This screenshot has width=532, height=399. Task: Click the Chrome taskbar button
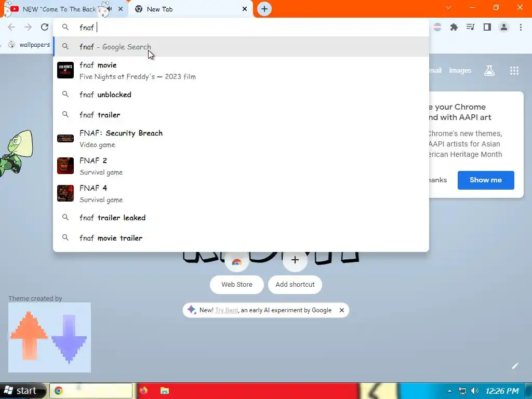coord(91,391)
